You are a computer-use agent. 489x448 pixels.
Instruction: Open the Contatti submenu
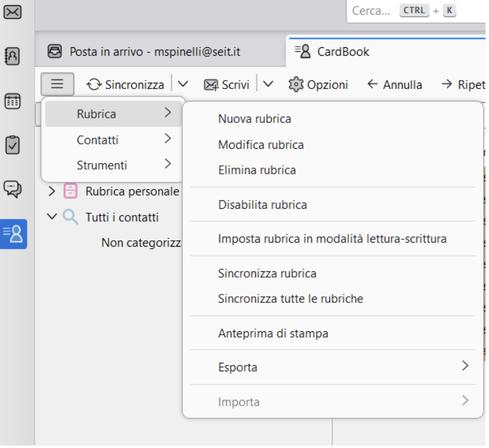[x=114, y=139]
